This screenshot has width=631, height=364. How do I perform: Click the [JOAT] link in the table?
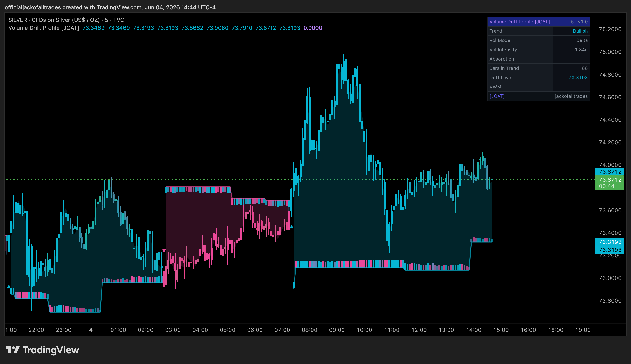[x=497, y=96]
